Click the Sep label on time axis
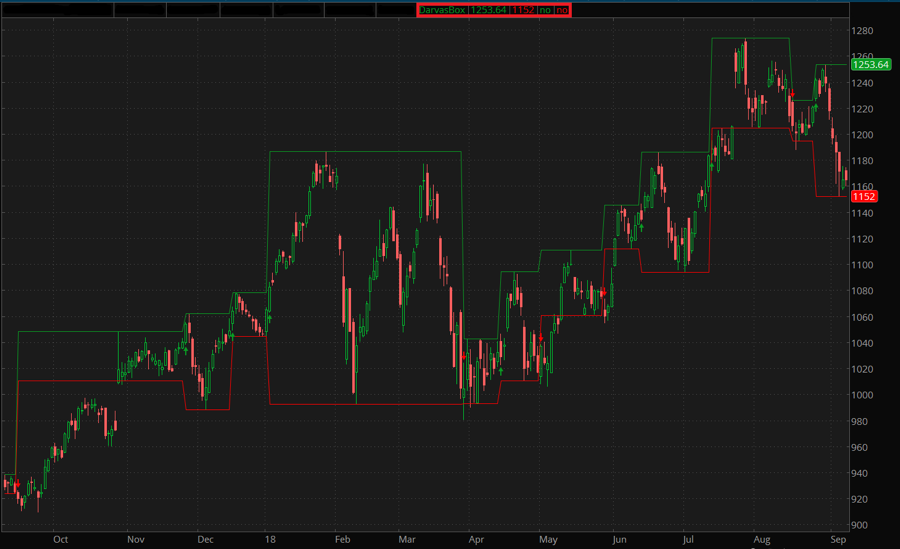 click(836, 539)
